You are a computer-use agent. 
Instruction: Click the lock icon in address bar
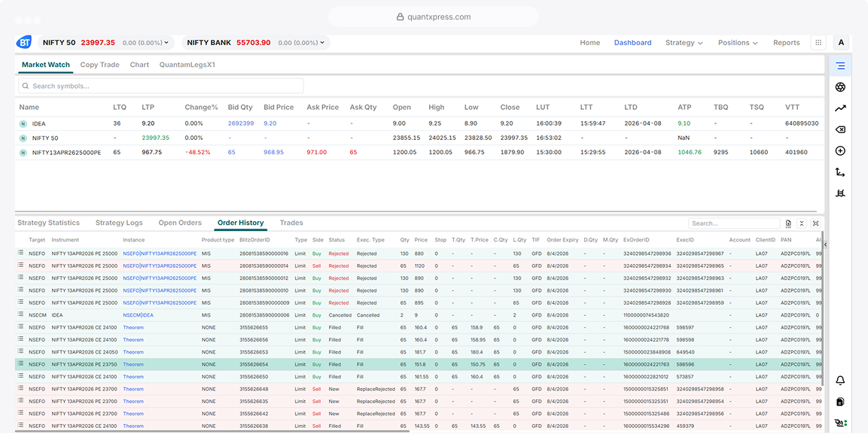[x=400, y=17]
